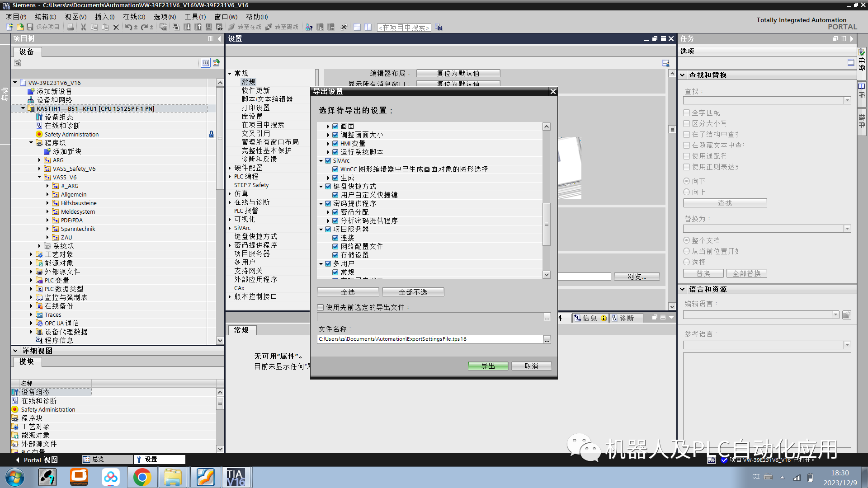Click the Cut scissors icon

[x=83, y=27]
